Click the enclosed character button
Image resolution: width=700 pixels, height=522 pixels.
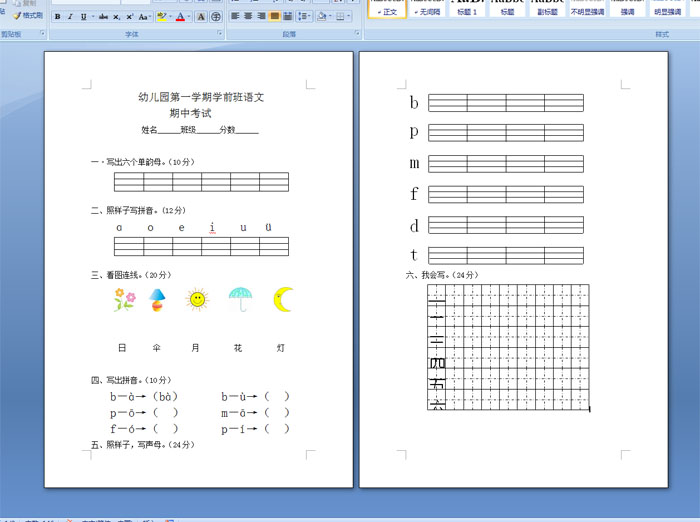(216, 17)
